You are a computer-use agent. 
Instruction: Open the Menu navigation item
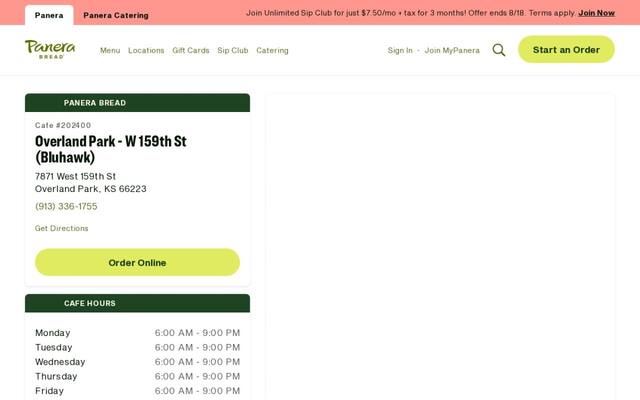(110, 50)
